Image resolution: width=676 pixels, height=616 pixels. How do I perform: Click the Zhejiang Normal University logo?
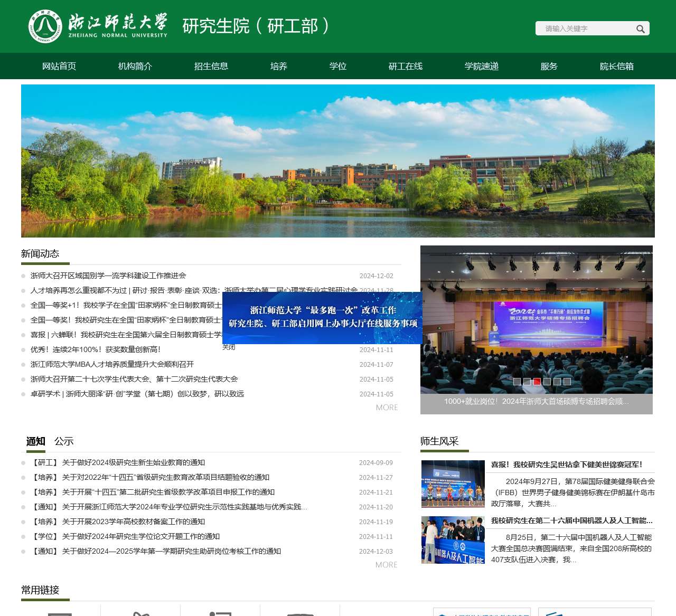(98, 26)
